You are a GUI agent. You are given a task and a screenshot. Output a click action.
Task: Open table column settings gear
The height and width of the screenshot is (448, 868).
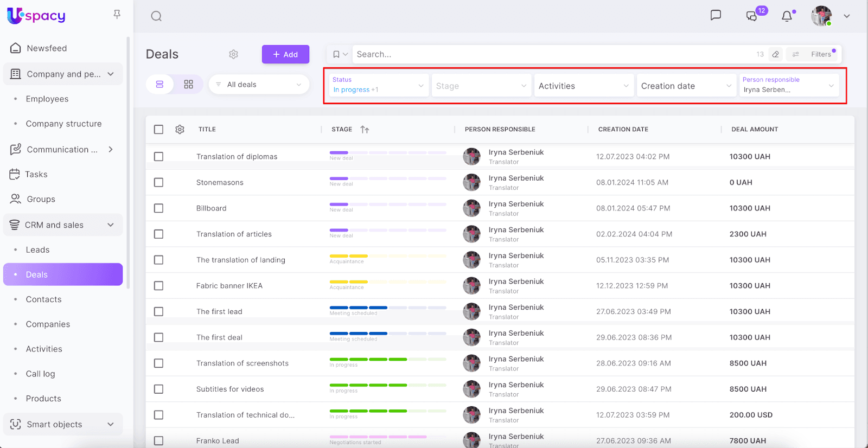click(180, 130)
